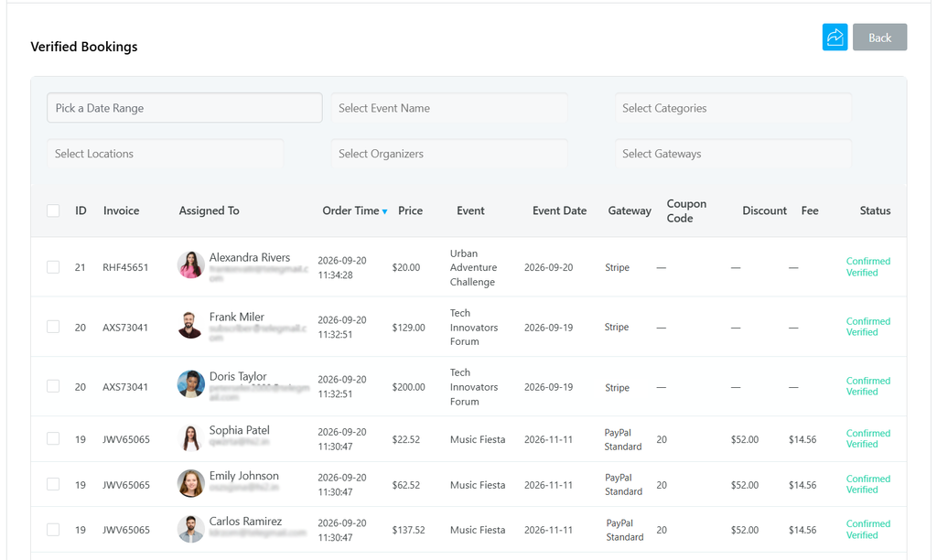Viewport: 937px width, 560px height.
Task: Open the Select Organizers dropdown
Action: [449, 154]
